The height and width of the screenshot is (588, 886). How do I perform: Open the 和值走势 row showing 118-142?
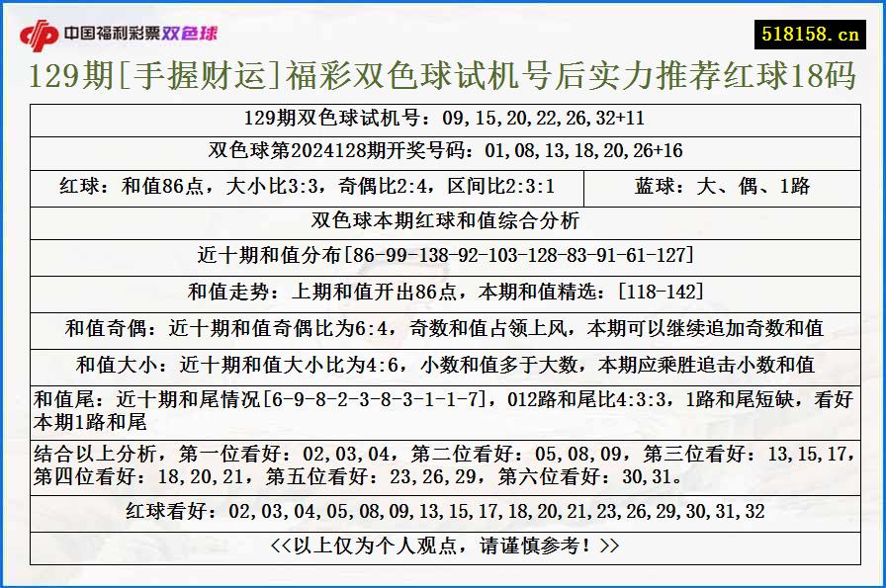click(443, 288)
